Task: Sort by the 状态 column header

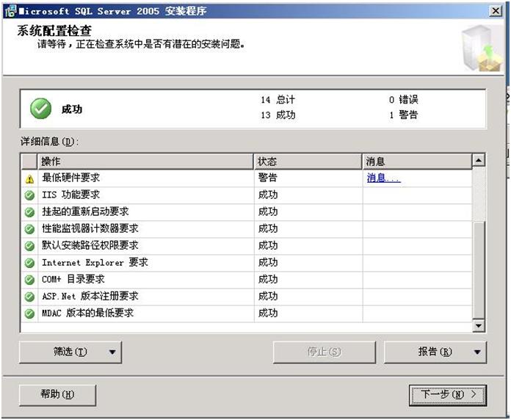Action: 308,162
